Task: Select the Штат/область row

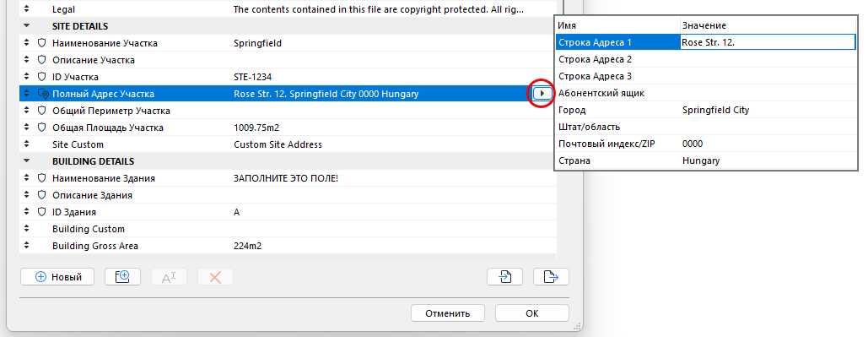Action: (x=706, y=127)
